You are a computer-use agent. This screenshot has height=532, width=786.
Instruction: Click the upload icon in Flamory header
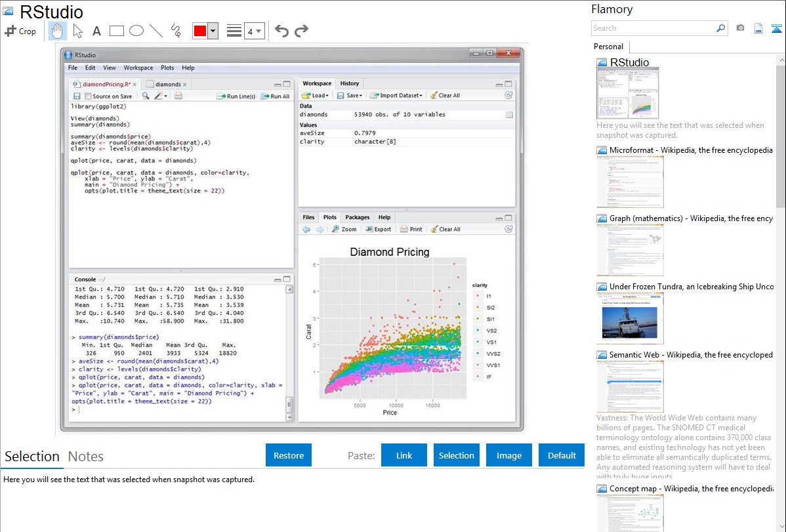tap(776, 28)
